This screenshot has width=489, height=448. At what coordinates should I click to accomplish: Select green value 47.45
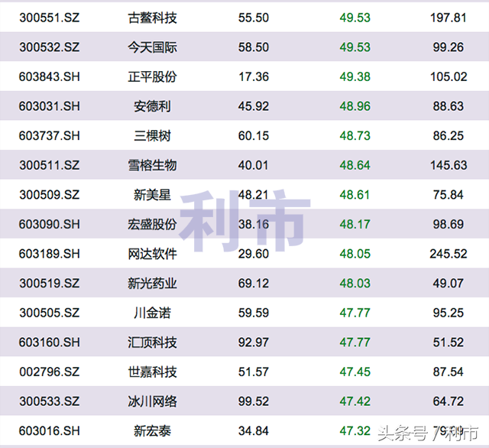point(355,372)
